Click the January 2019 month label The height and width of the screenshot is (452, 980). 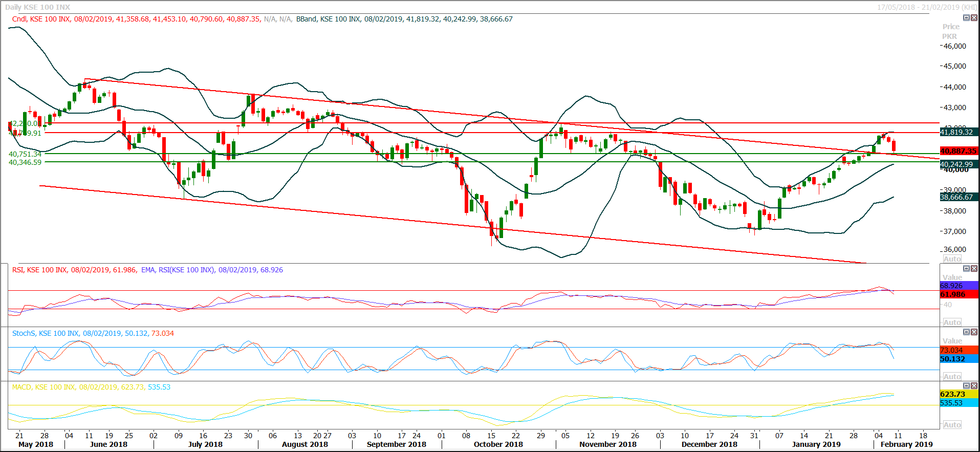pyautogui.click(x=816, y=444)
